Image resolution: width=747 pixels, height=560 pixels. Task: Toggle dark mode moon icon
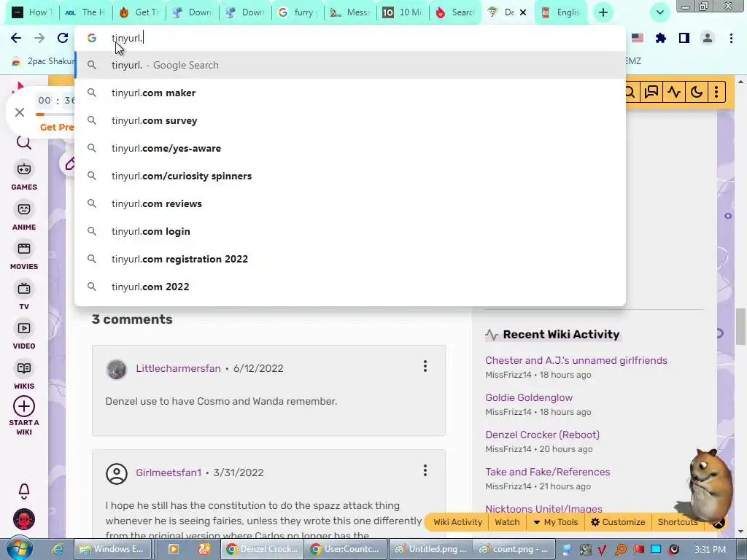tap(696, 91)
